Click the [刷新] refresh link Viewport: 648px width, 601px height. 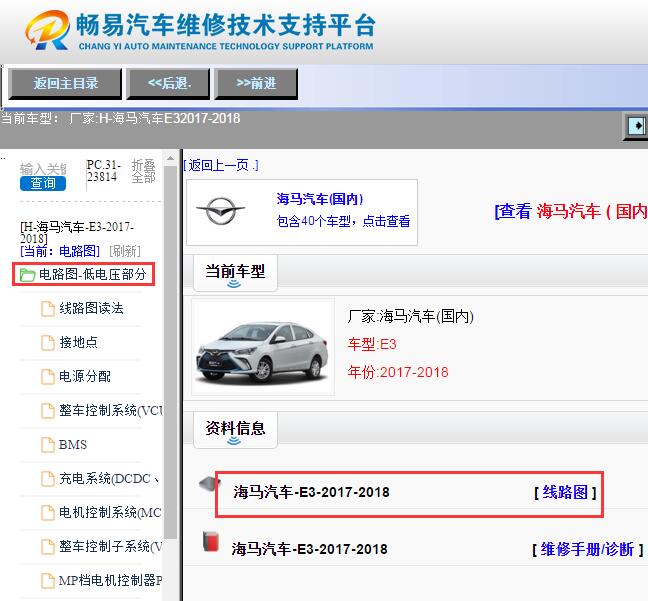[x=125, y=251]
